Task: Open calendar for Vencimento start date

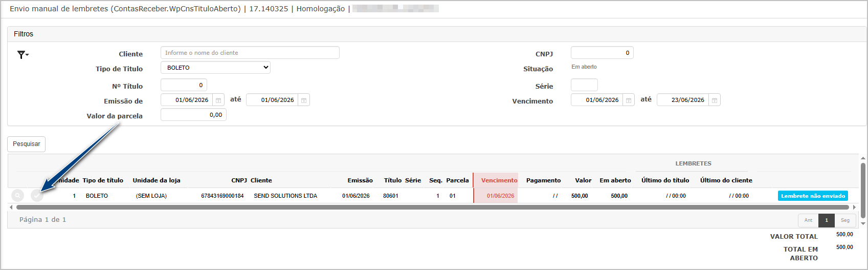Action: [x=629, y=100]
